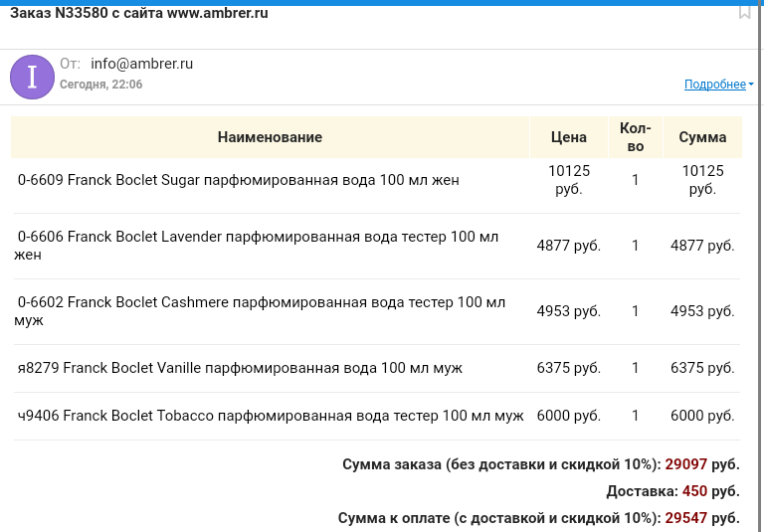This screenshot has height=532, width=764.
Task: Click the vertical scrollbar on the right edge
Action: click(761, 266)
